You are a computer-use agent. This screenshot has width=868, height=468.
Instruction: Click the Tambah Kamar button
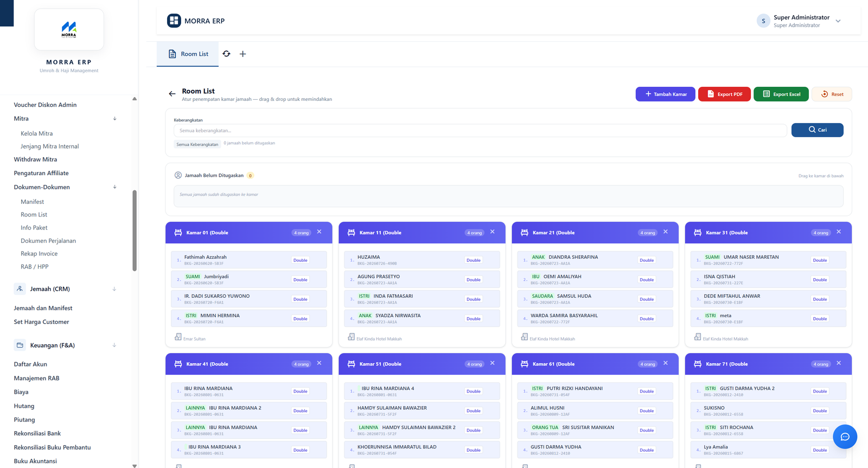pyautogui.click(x=665, y=94)
